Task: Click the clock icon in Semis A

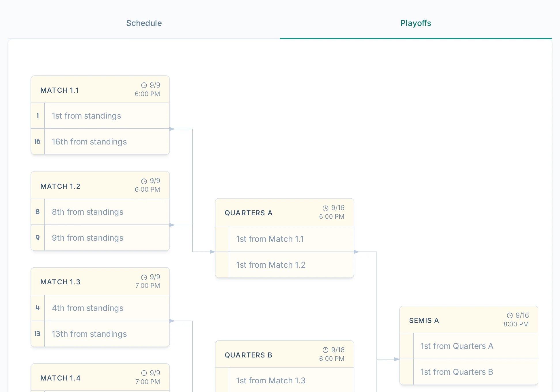Action: pyautogui.click(x=510, y=315)
